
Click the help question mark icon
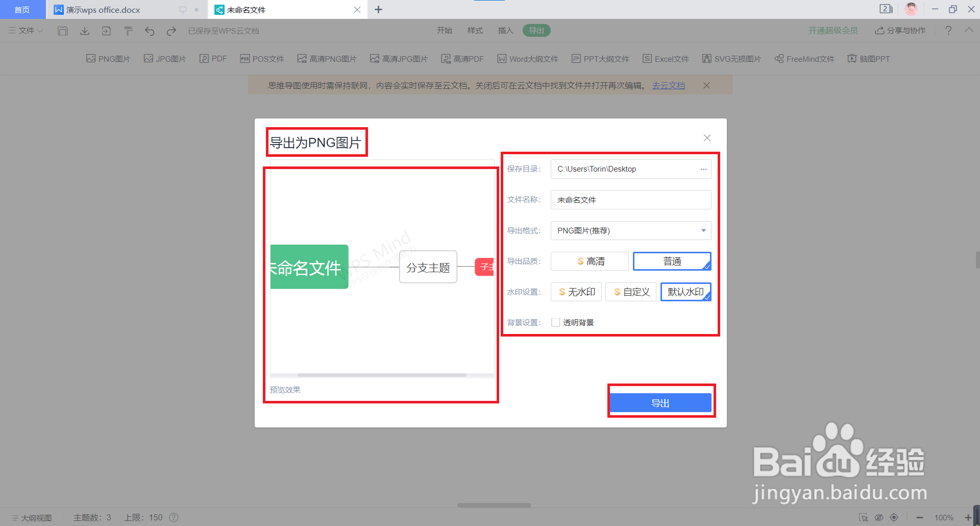pyautogui.click(x=948, y=31)
